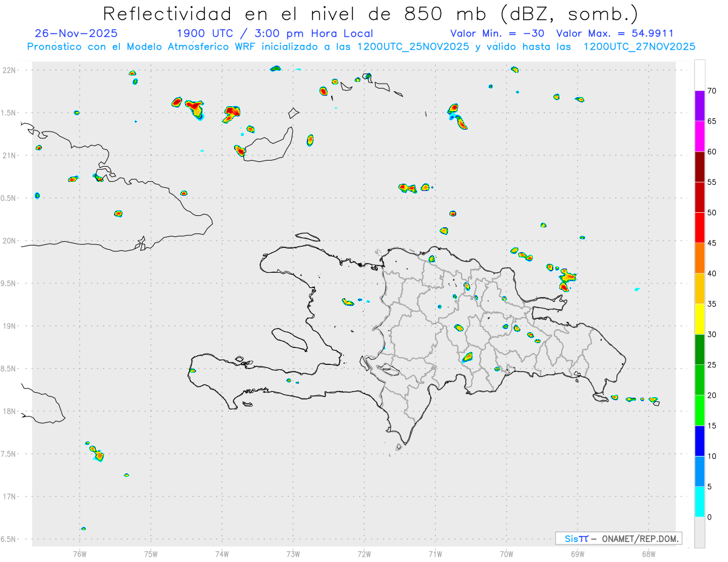Click the 'Valor Min. = -30' text
Screen dimensions: 728x562
coord(498,33)
